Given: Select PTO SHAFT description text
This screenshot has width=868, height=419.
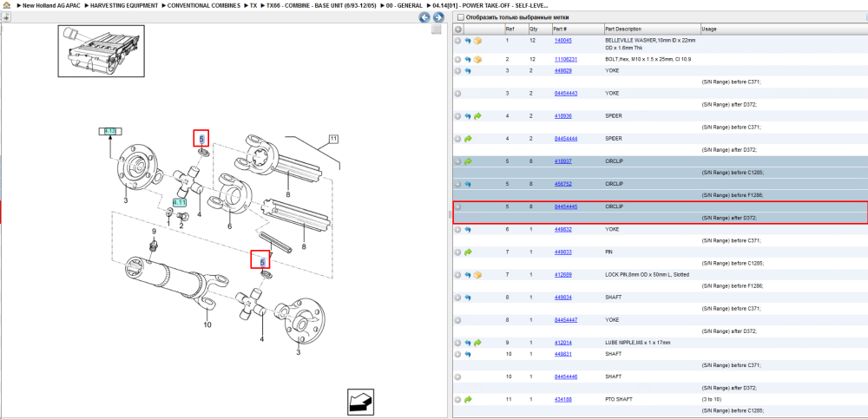Looking at the screenshot, I should [x=618, y=399].
